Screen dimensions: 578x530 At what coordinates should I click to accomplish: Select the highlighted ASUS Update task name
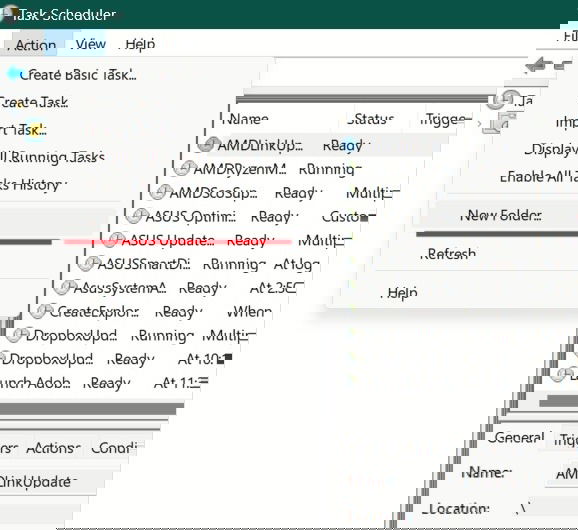tap(168, 241)
